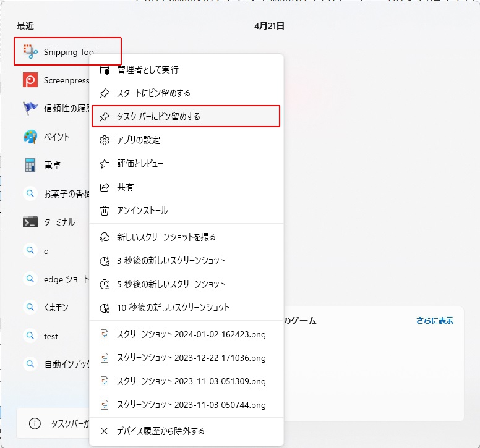This screenshot has height=448, width=480.
Task: Click the 信頼性の履歴 flag icon
Action: pyautogui.click(x=30, y=109)
